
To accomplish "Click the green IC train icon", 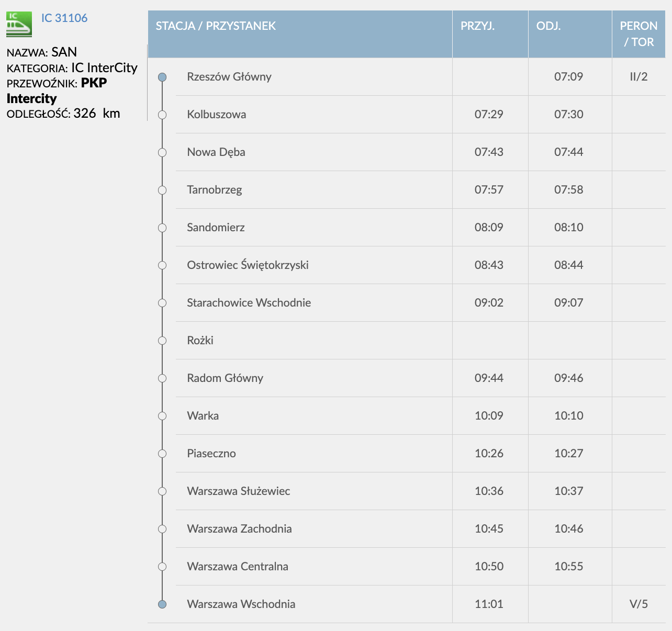I will (x=19, y=24).
